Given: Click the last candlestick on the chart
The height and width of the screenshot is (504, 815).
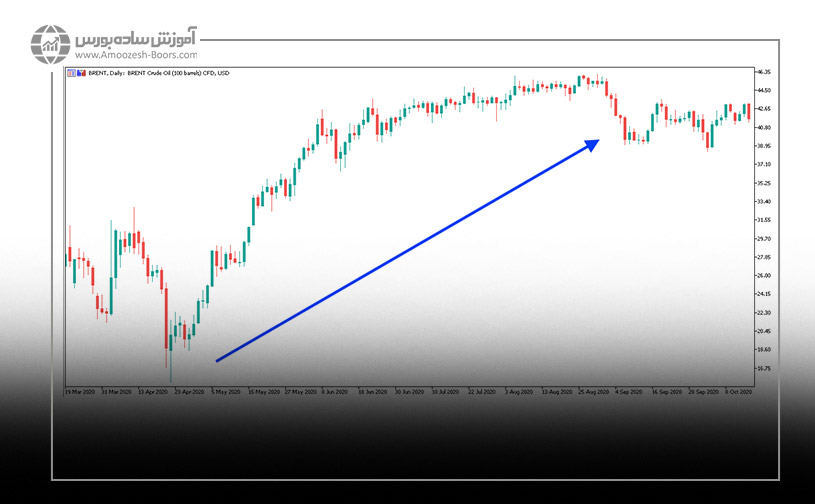Looking at the screenshot, I should 748,112.
